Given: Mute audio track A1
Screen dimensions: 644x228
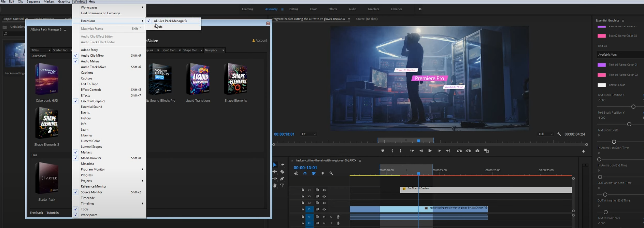Looking at the screenshot, I should pyautogui.click(x=324, y=217).
